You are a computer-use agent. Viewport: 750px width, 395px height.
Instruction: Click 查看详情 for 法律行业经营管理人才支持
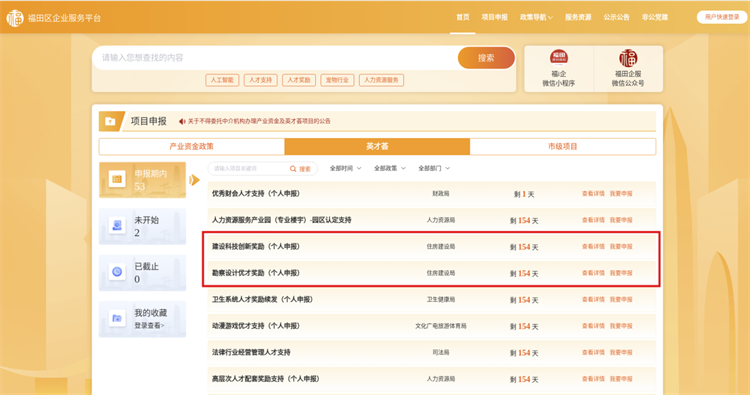593,352
